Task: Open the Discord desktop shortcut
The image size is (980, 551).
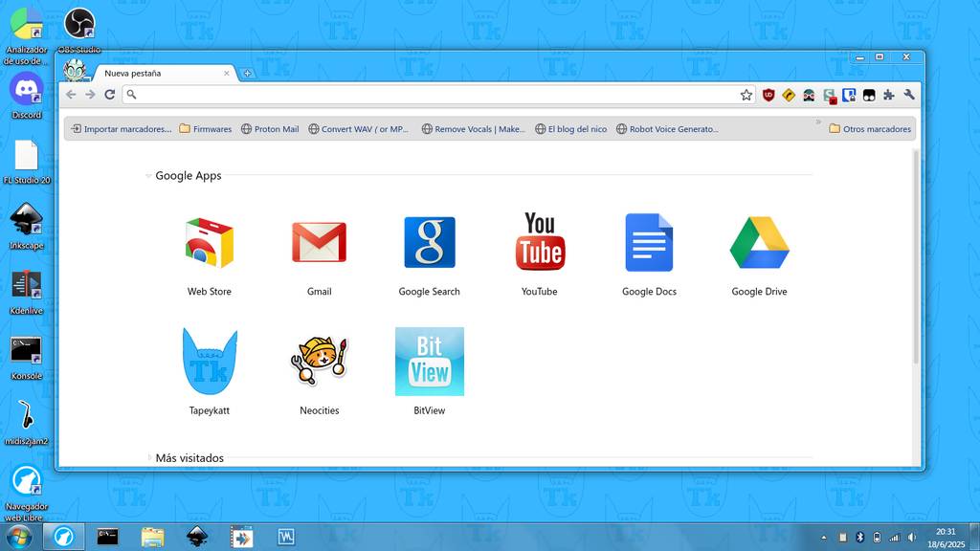Action: [x=26, y=95]
